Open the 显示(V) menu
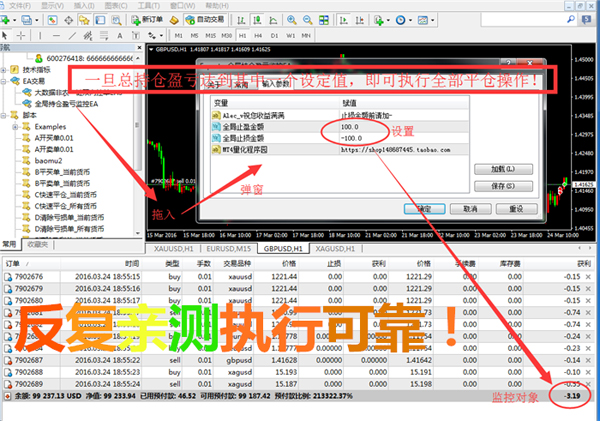This screenshot has height=421, width=600. pyautogui.click(x=52, y=5)
